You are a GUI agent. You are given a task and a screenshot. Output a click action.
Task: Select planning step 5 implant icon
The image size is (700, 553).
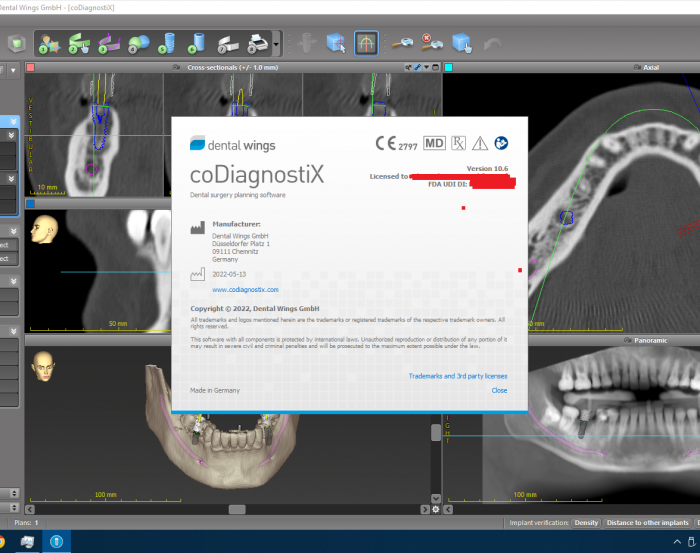pos(167,44)
